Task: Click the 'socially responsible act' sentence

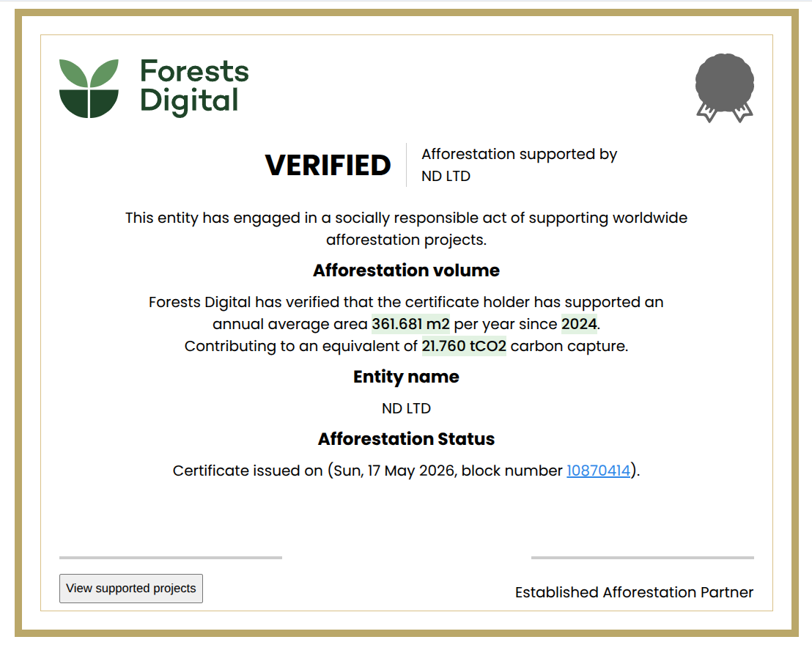Action: pos(406,218)
